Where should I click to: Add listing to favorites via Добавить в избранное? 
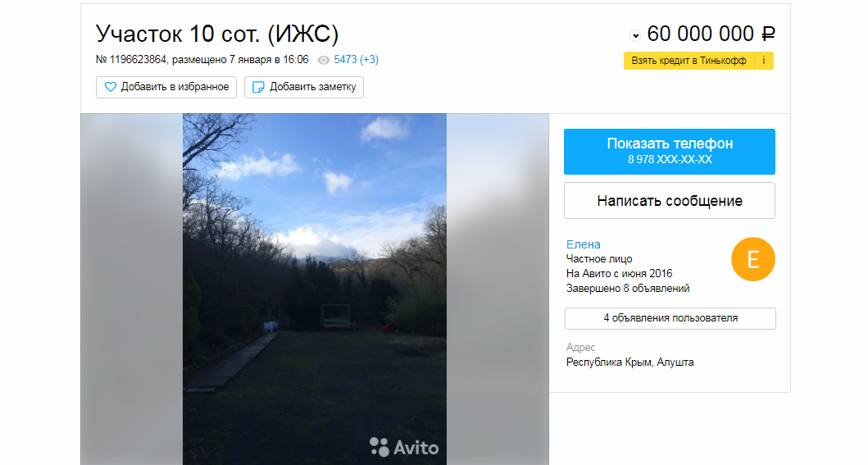tap(166, 87)
